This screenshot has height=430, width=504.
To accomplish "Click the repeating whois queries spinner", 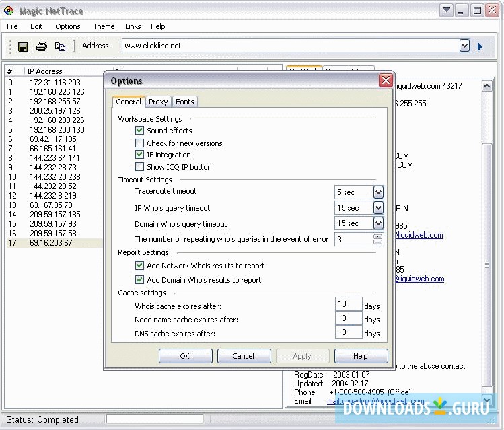I will pyautogui.click(x=377, y=239).
